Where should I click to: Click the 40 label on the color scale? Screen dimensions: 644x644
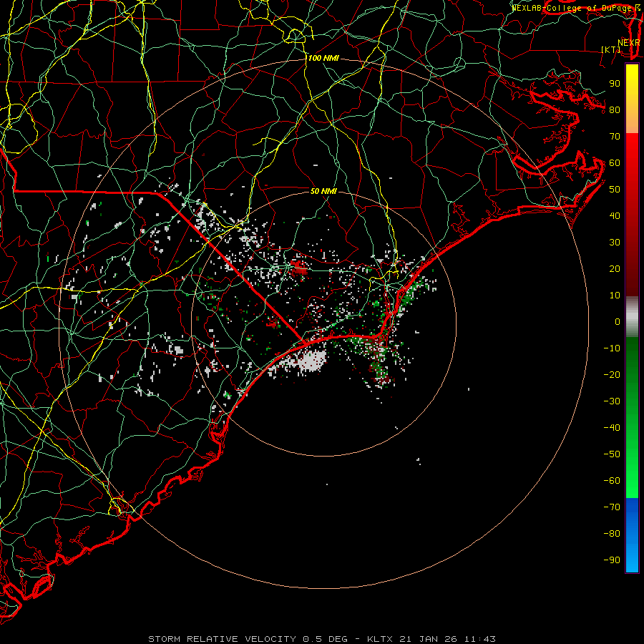(x=615, y=216)
